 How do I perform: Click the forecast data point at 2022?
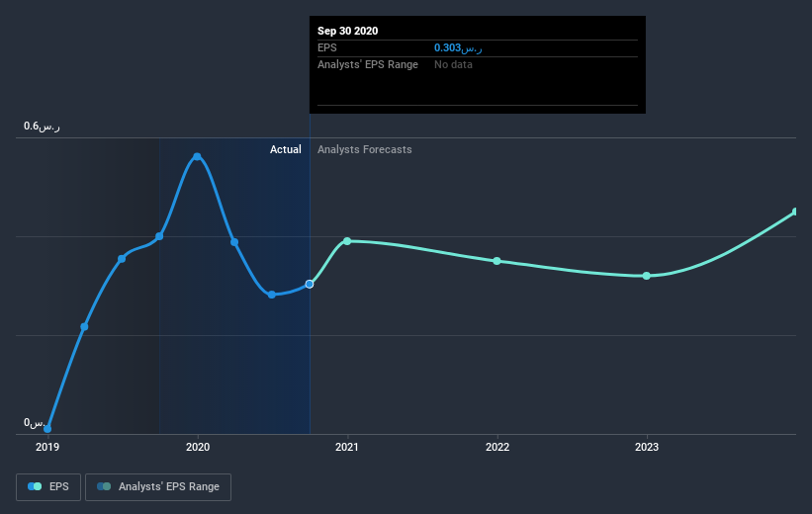pos(496,261)
